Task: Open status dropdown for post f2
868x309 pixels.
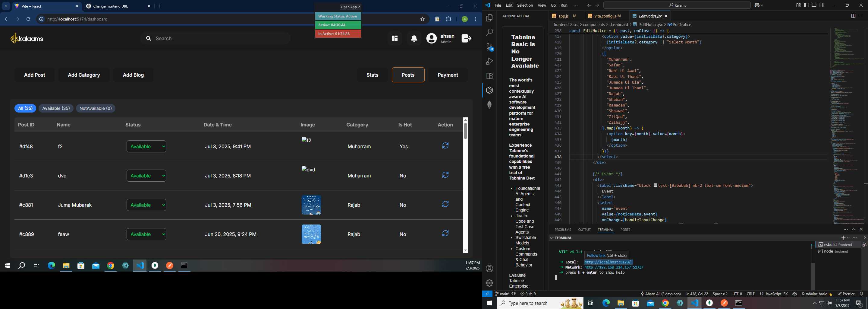Action: pos(146,146)
